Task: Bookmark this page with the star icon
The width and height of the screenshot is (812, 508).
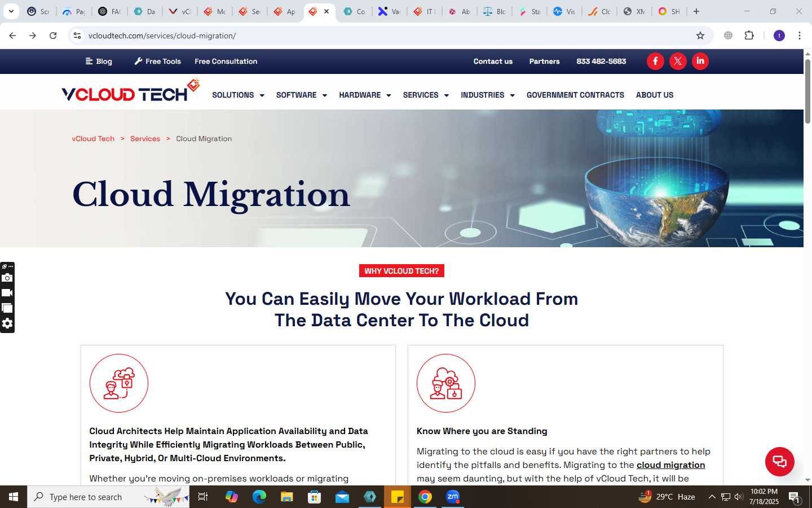Action: click(700, 36)
